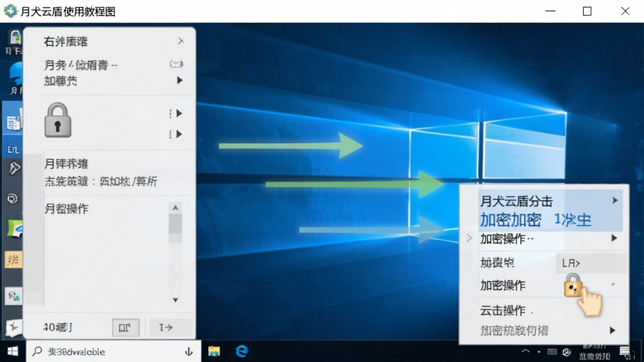Expand the arrow beside 加密操作 ···
This screenshot has height=362, width=644.
tap(614, 238)
